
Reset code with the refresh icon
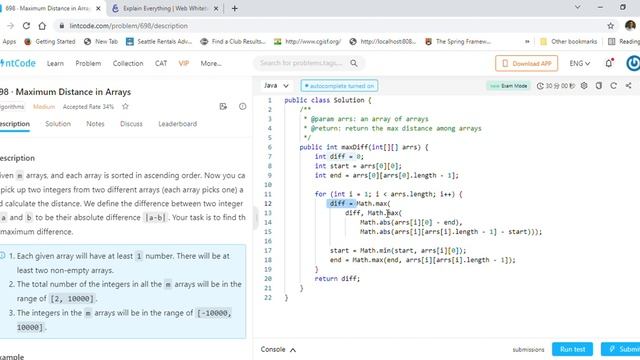[x=613, y=86]
